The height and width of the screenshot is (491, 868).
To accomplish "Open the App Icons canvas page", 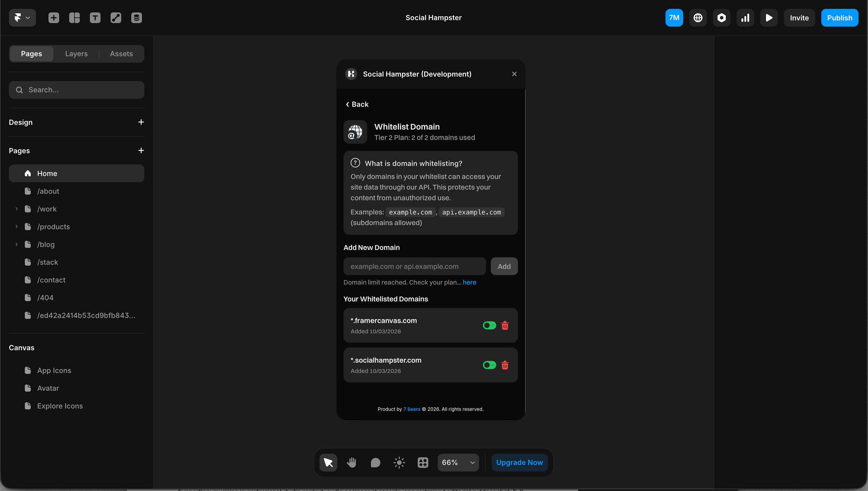I will [77, 370].
